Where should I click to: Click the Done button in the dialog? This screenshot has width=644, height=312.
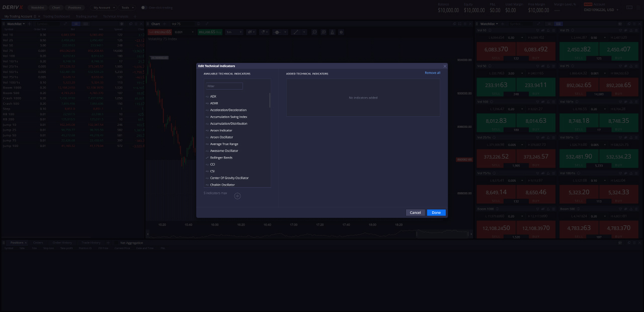(x=436, y=212)
